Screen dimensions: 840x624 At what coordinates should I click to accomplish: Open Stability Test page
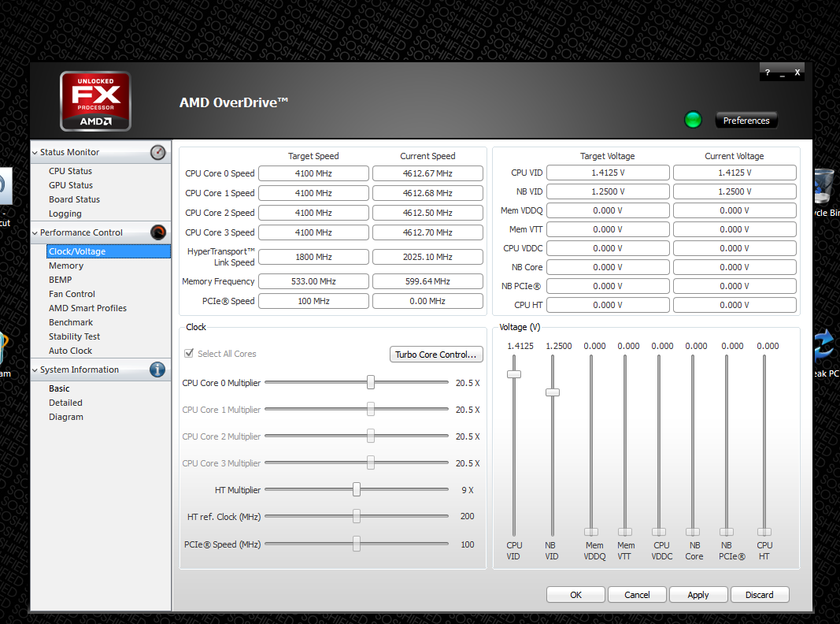75,336
